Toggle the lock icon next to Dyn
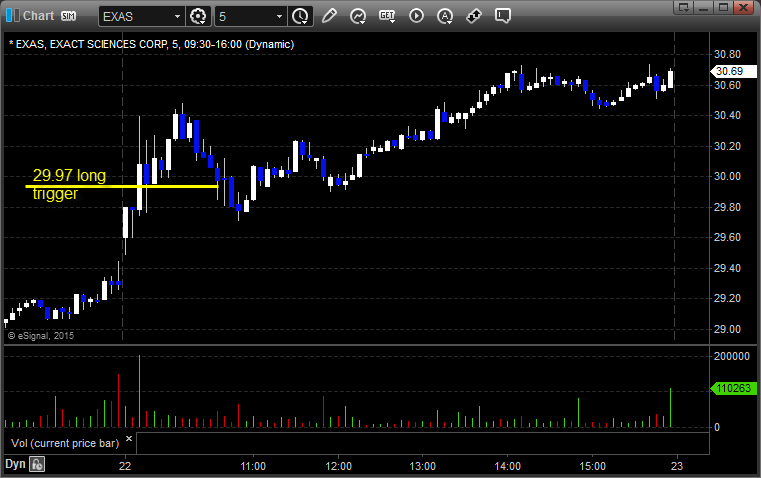The image size is (761, 478). pyautogui.click(x=37, y=464)
